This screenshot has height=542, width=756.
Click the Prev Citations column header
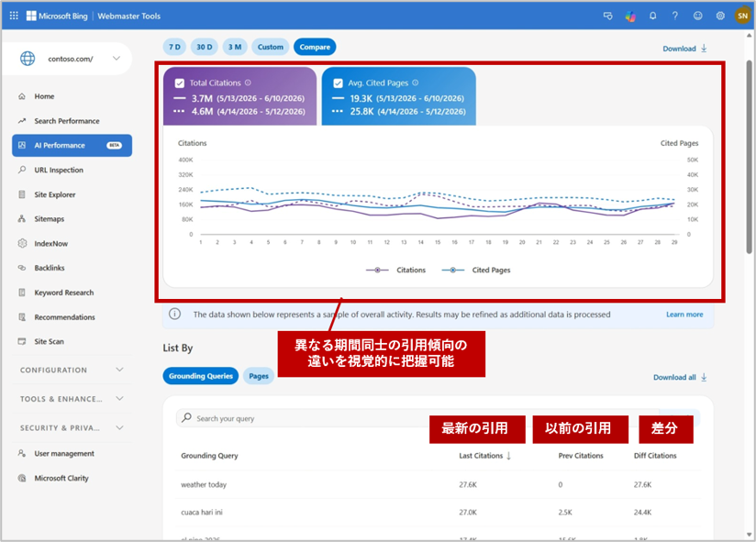click(x=581, y=455)
